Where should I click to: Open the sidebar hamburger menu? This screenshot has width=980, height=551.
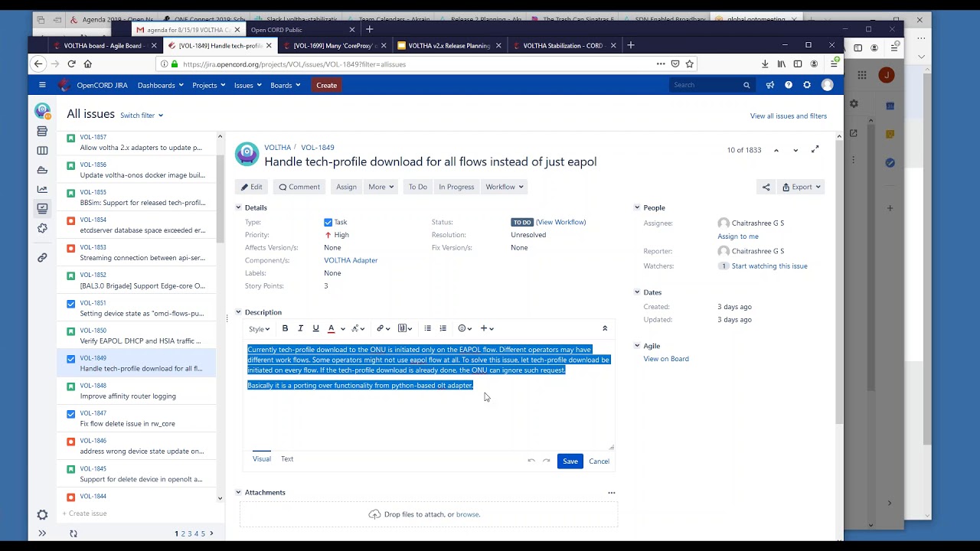42,85
